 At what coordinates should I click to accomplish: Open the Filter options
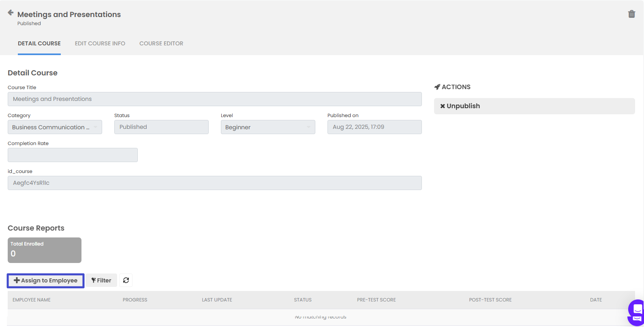pos(101,280)
